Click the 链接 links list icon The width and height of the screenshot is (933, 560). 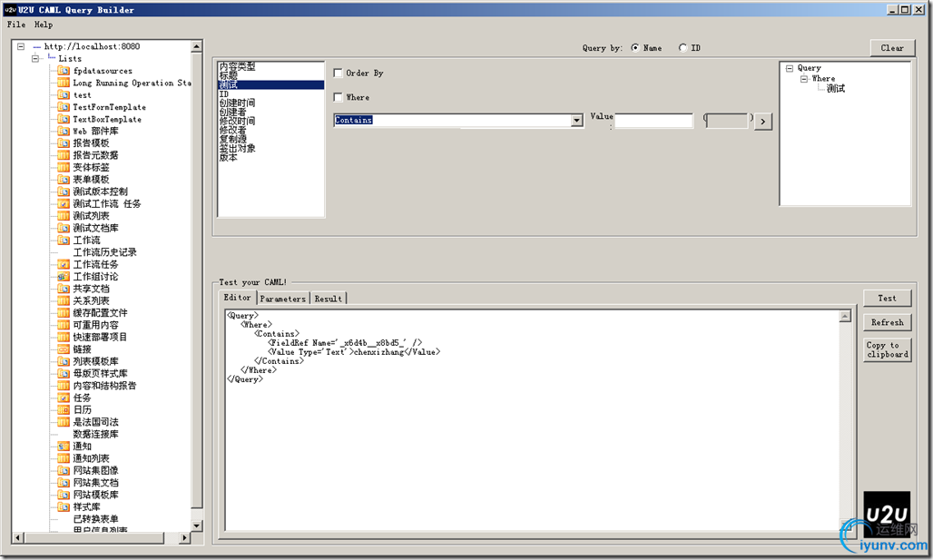tap(64, 349)
